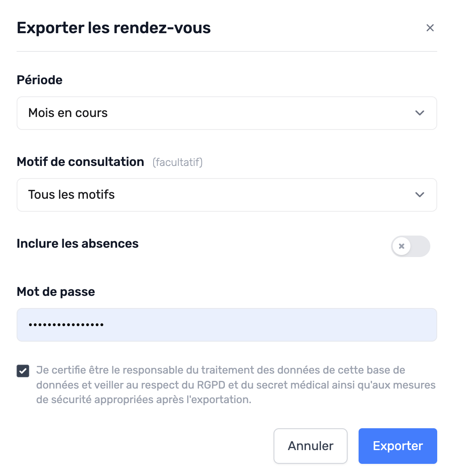453x476 pixels.
Task: Click the (facultatif) hint text
Action: click(177, 162)
